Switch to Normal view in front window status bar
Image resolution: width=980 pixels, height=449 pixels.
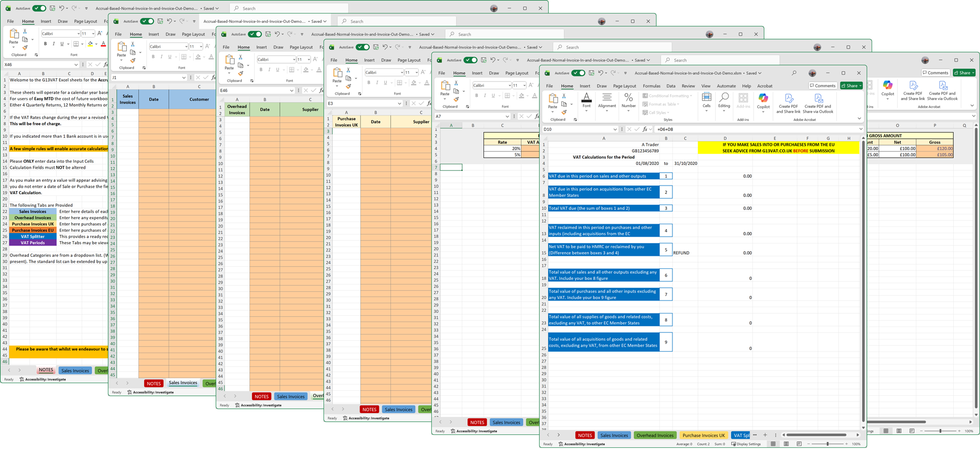coord(773,444)
